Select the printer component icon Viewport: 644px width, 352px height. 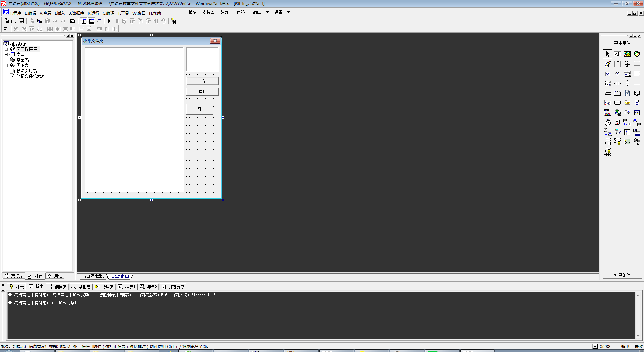(x=618, y=122)
